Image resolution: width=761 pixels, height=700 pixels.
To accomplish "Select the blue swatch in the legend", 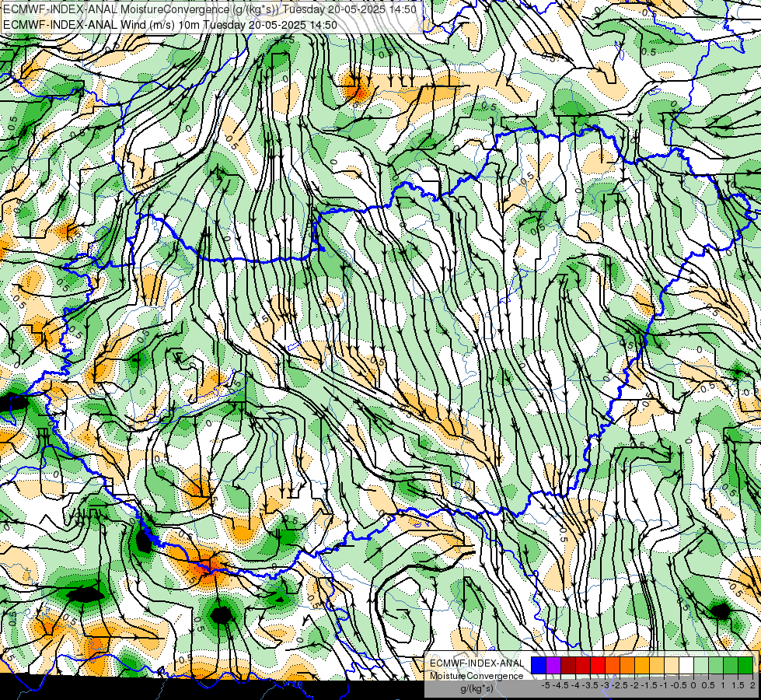I will coord(539,665).
